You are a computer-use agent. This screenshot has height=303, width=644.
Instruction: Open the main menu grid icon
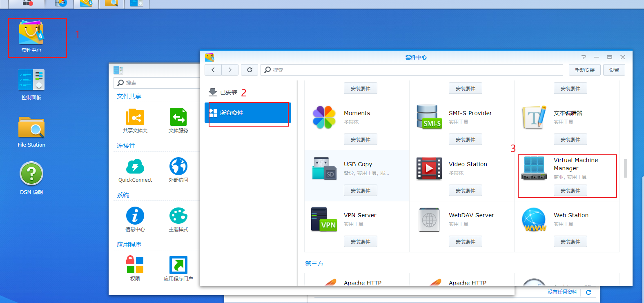coord(28,3)
